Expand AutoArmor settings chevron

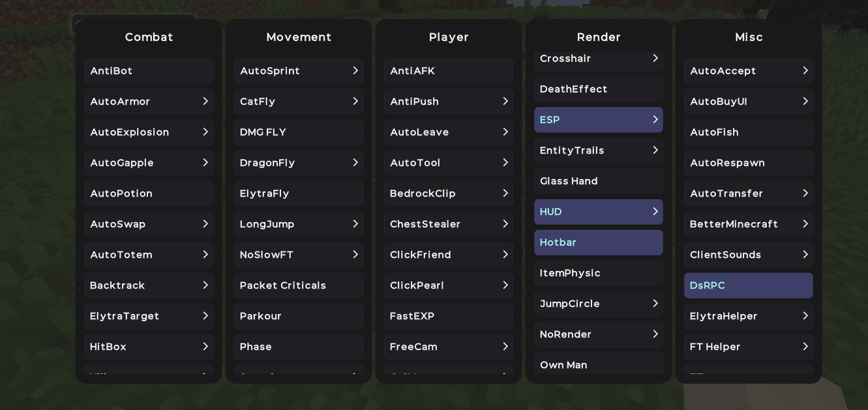click(205, 101)
